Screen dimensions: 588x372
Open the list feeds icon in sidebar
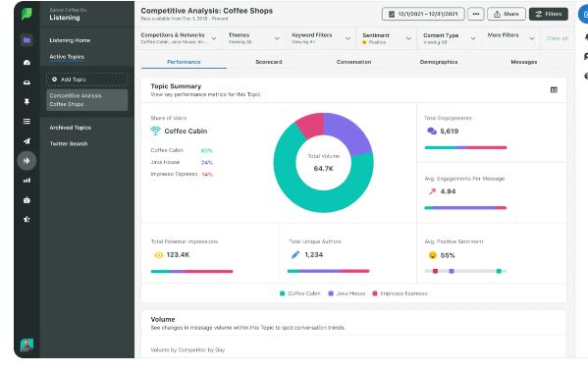tap(27, 122)
